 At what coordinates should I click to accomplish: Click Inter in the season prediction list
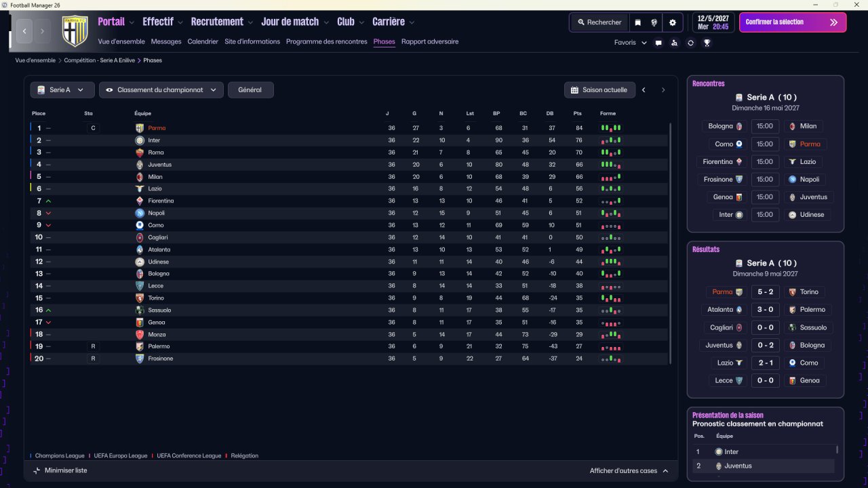[x=731, y=452]
